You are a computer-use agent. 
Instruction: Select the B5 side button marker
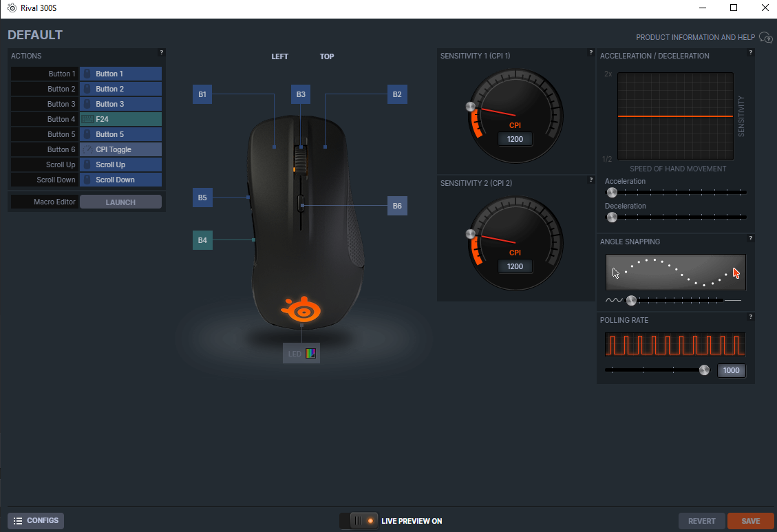[x=202, y=198]
